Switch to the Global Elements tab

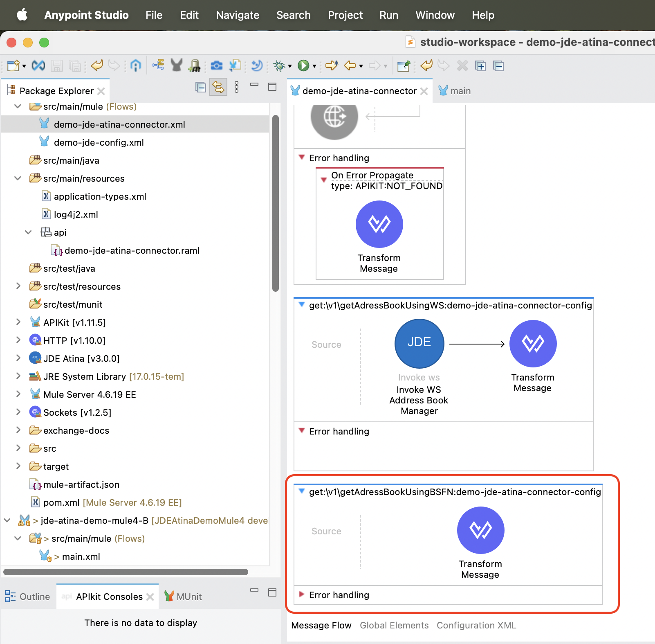click(x=394, y=625)
